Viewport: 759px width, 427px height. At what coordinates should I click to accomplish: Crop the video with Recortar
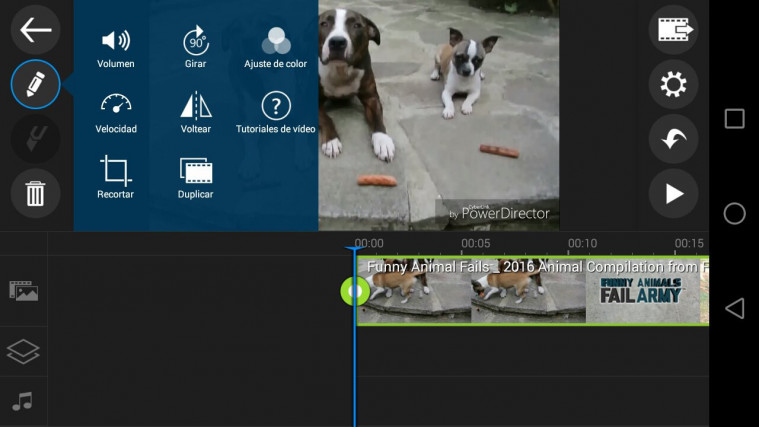(115, 177)
